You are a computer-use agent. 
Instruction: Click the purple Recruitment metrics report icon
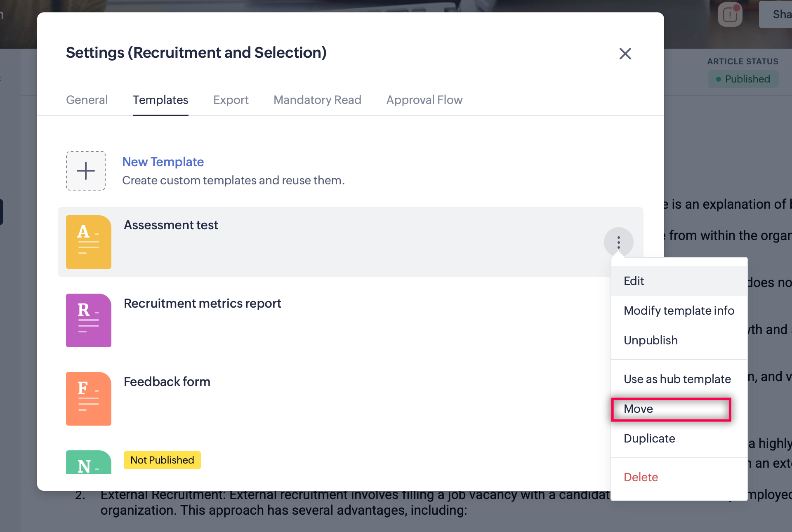pos(89,320)
